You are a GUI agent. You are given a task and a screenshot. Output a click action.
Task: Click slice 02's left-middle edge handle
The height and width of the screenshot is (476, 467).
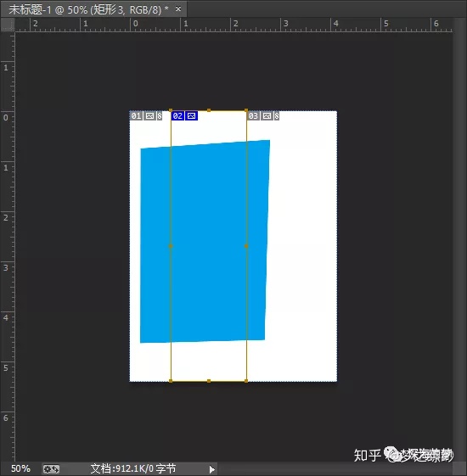[x=171, y=246]
